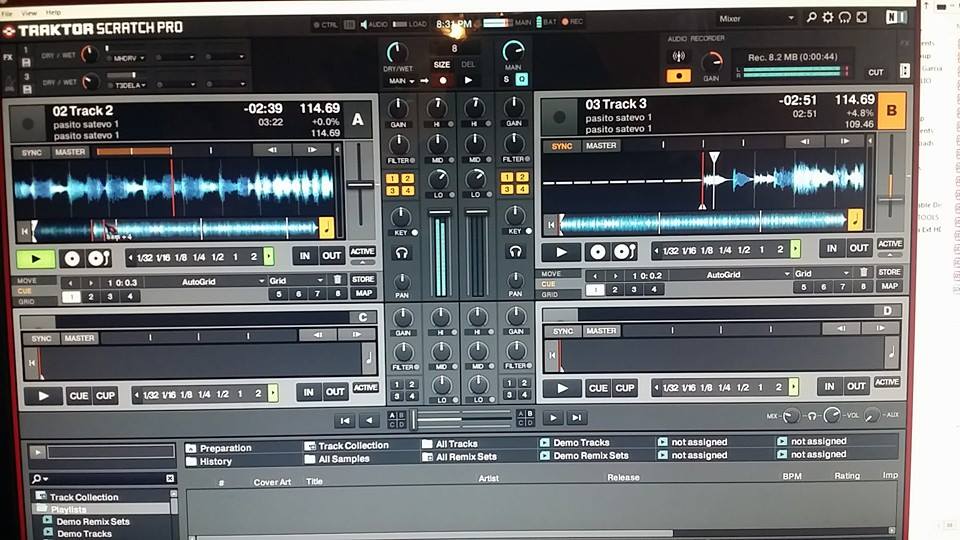Open Mixer layout dropdown
The width and height of the screenshot is (960, 540).
click(756, 18)
